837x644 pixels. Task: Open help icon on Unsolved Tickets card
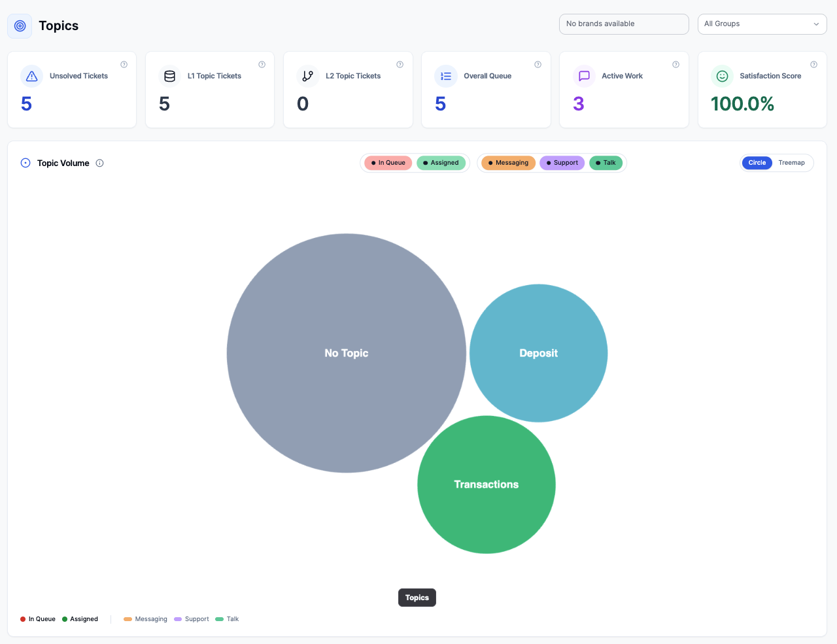point(124,65)
